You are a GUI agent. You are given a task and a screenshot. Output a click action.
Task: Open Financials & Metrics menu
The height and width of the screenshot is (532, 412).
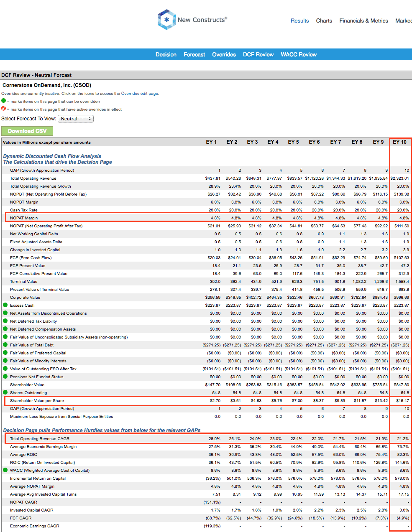pyautogui.click(x=364, y=20)
